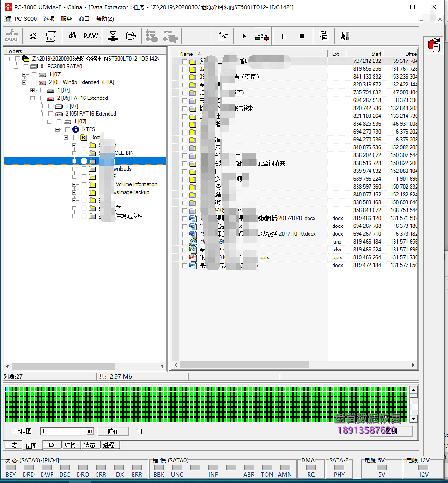448x483 pixels.
Task: Open the 窗口 menu
Action: tap(84, 19)
